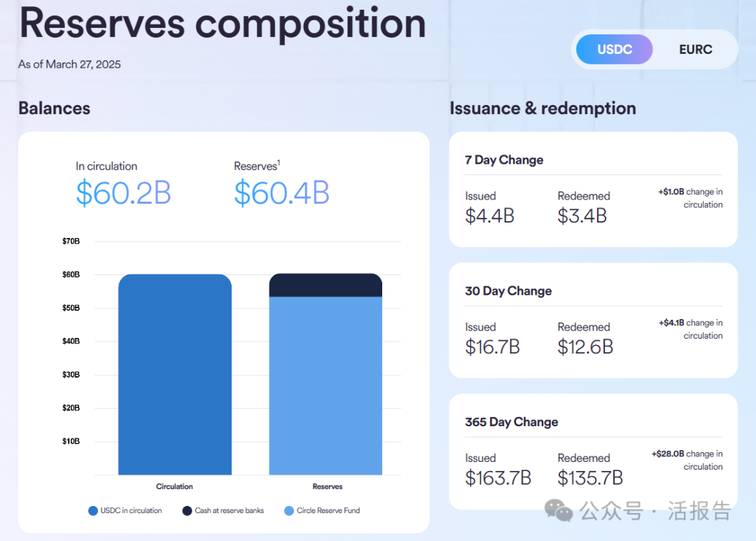
Task: Switch to the USDC toggle option
Action: (615, 49)
